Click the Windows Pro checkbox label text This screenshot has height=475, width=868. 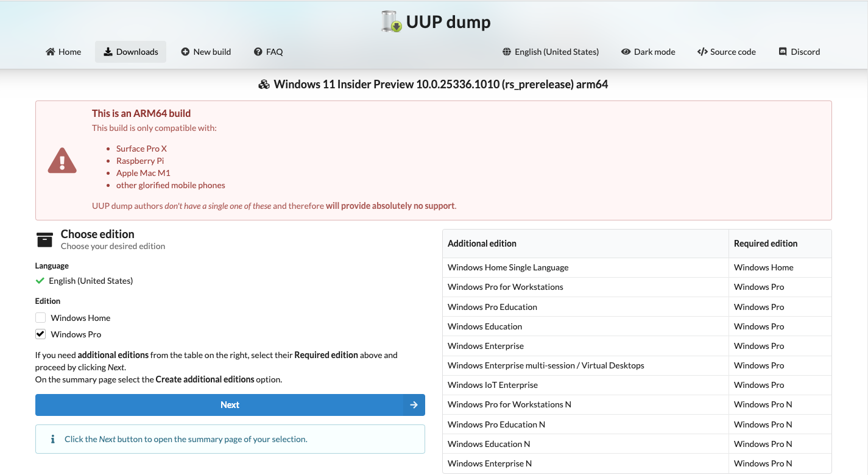tap(76, 334)
